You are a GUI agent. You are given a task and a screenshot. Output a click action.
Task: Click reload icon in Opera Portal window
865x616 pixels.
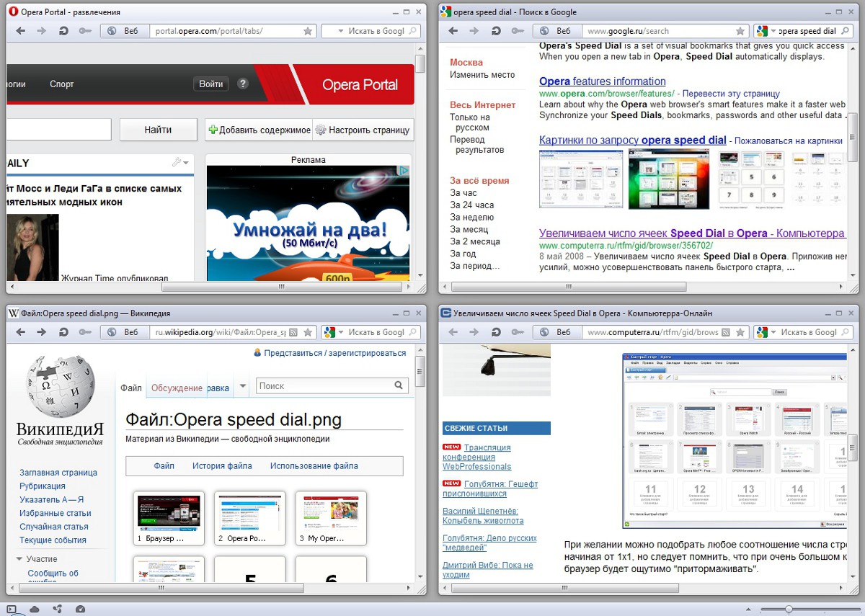(x=63, y=31)
